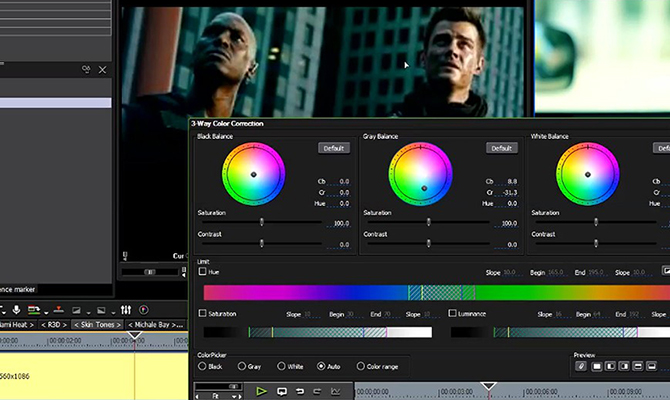Click the undo arrow in the effect toolbar
This screenshot has height=400, width=670.
tap(299, 391)
